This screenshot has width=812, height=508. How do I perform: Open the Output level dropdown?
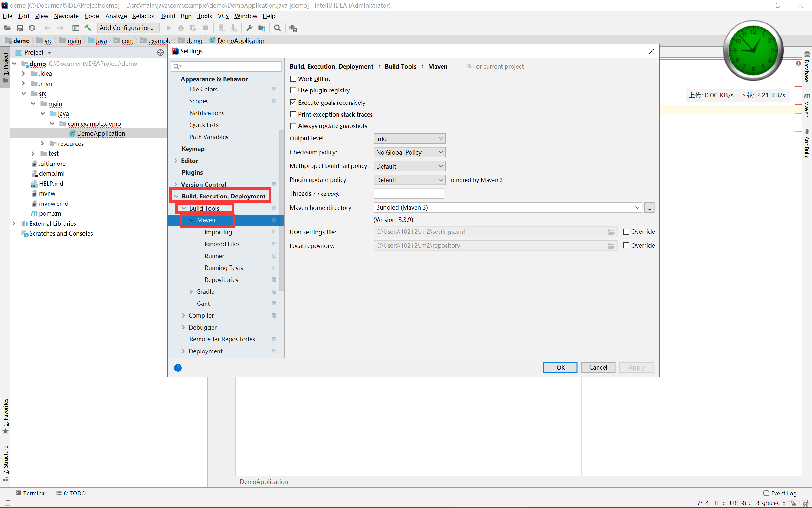(x=409, y=138)
